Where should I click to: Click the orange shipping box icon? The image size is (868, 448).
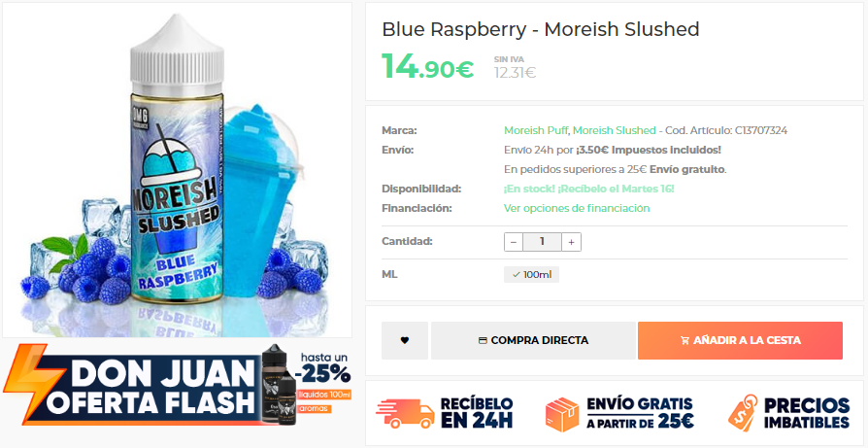coord(562,414)
